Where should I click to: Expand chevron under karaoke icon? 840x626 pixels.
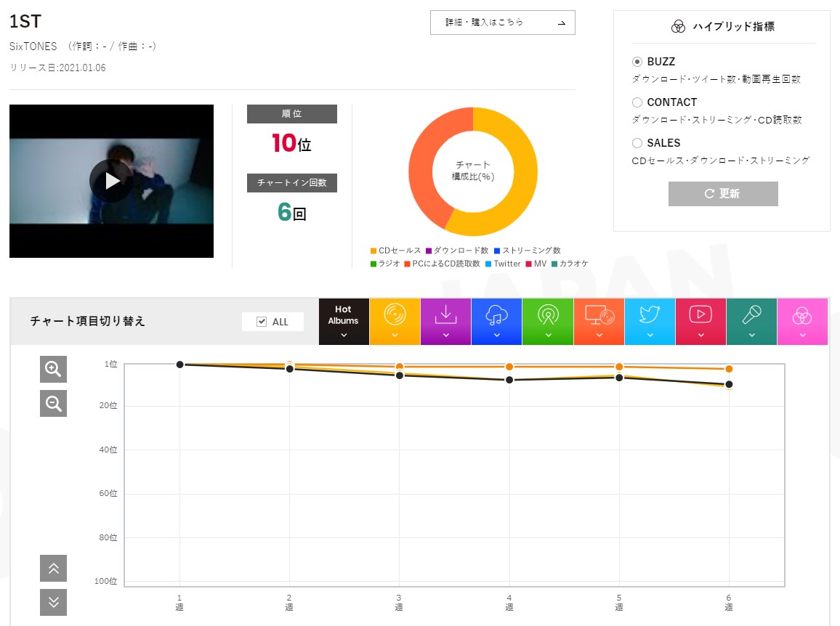click(751, 336)
